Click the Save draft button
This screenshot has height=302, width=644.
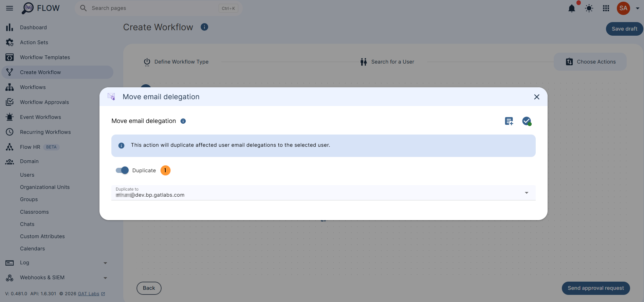[x=624, y=29]
